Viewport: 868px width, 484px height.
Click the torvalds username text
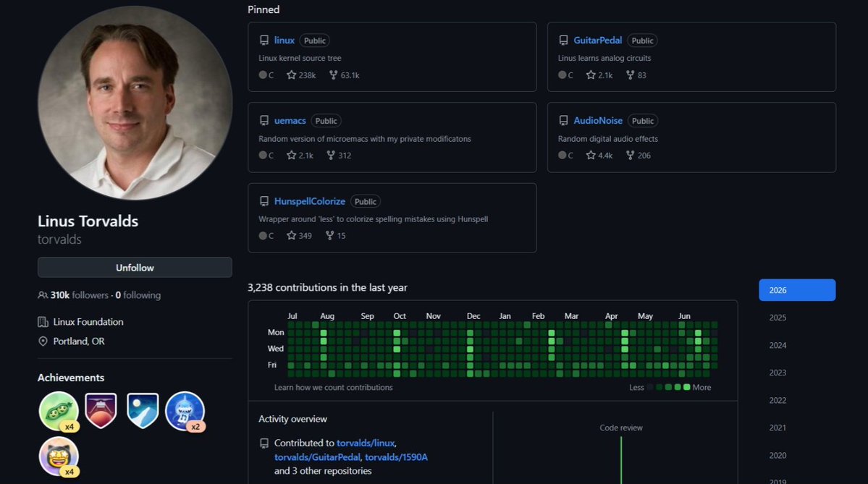click(x=59, y=239)
